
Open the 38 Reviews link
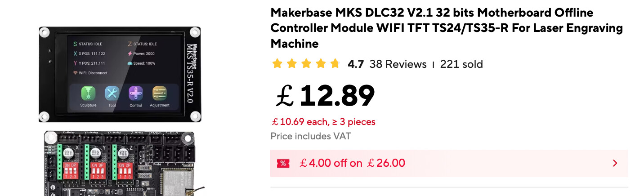(x=398, y=64)
